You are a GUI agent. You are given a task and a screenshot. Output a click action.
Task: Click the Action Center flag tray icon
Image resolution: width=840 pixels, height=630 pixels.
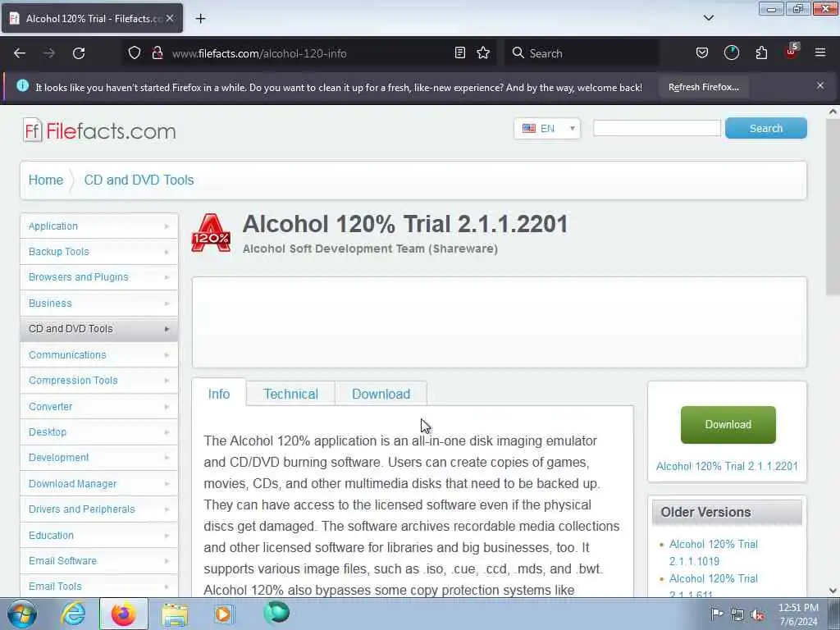tap(717, 614)
